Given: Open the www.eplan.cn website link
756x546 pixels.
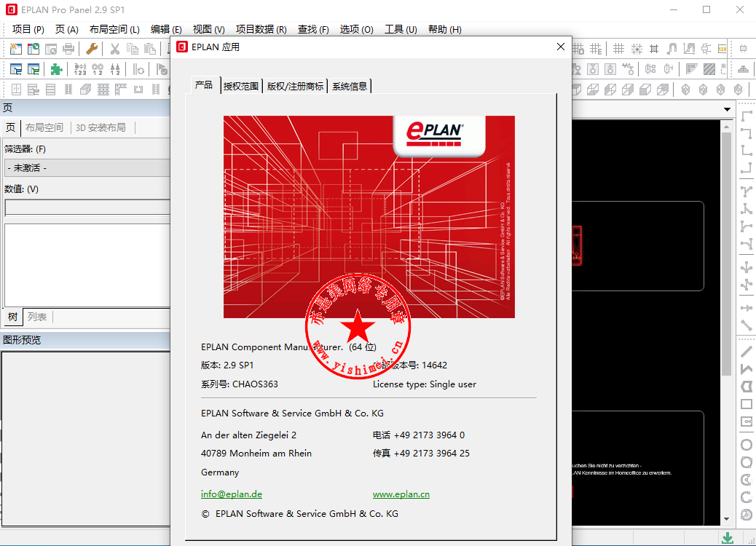Looking at the screenshot, I should pyautogui.click(x=401, y=494).
